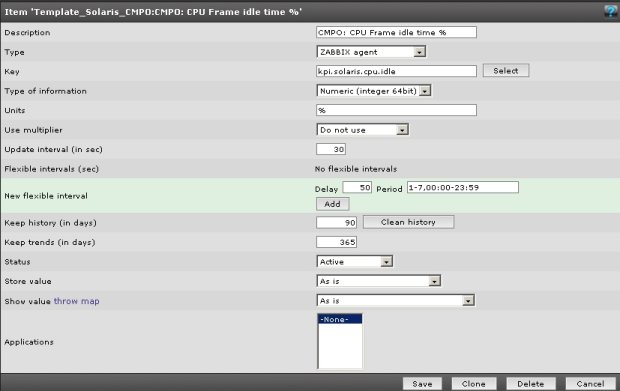The image size is (620, 391).
Task: Click the 'New flexible interval' label
Action: pos(46,196)
